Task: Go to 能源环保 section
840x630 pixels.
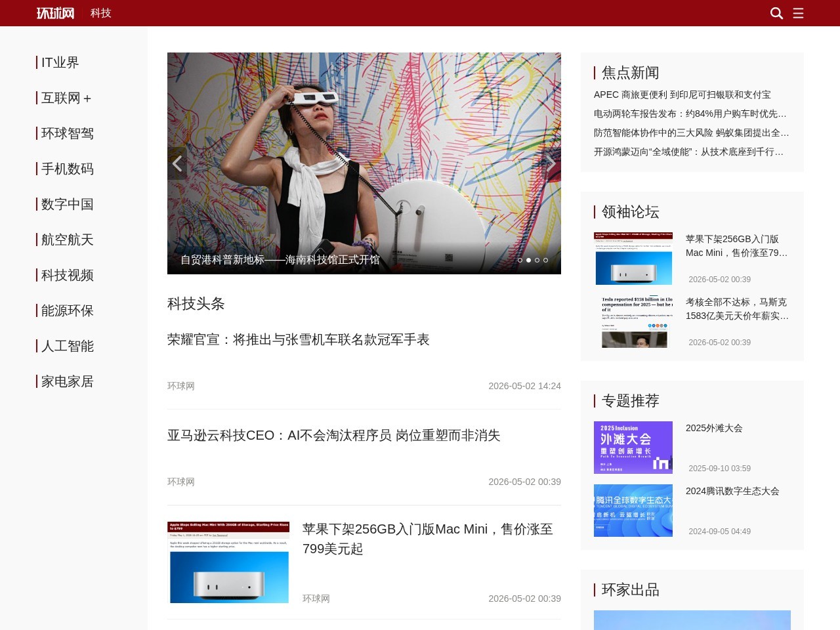Action: click(67, 310)
